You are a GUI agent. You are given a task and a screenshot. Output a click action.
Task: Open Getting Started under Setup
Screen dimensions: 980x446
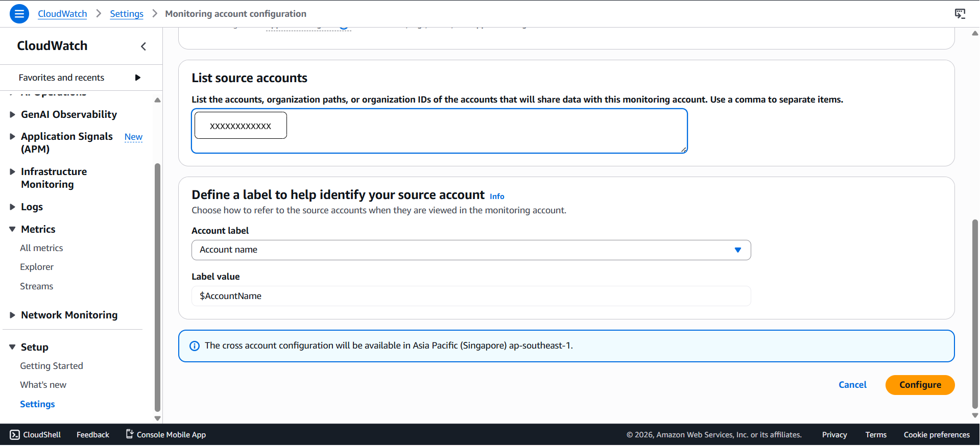coord(52,366)
